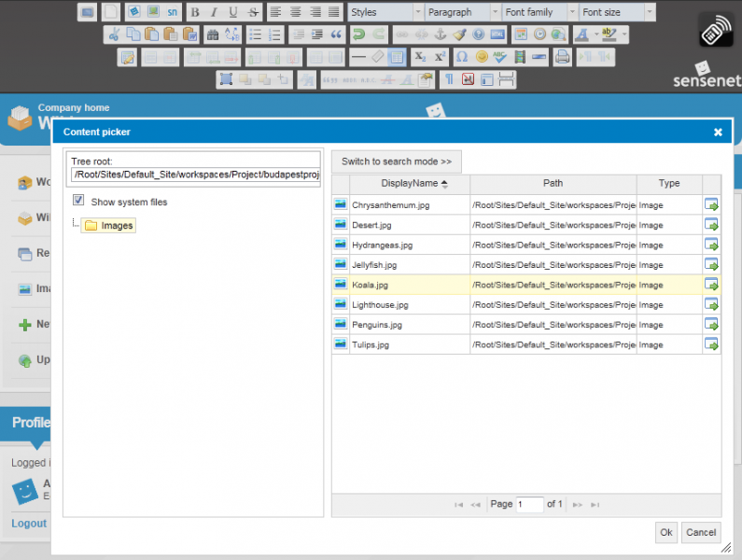Screen dimensions: 742x560
Task: Insert special character with Omega icon
Action: 462,57
